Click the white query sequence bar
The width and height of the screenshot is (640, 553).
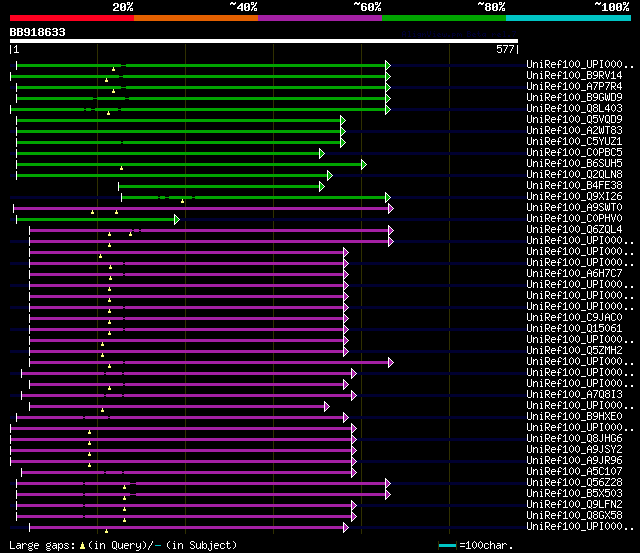pos(264,41)
